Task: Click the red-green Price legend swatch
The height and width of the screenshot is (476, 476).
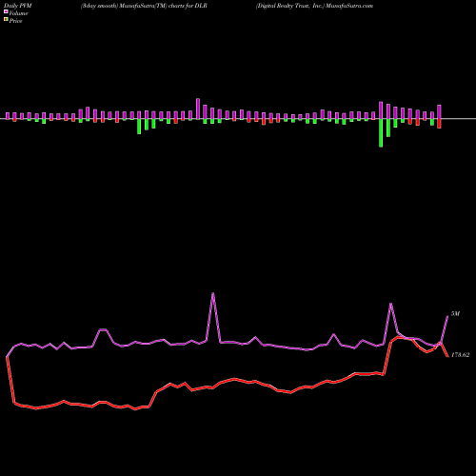Action: 6,20
